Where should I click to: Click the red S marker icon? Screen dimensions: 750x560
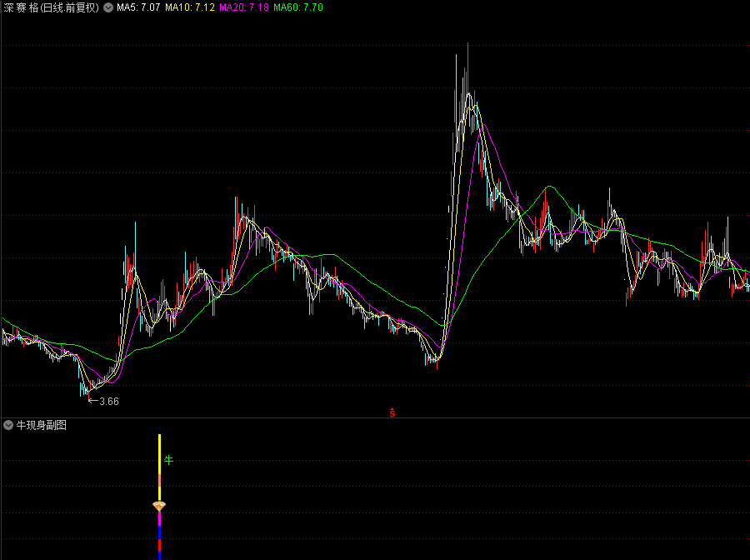click(x=392, y=412)
